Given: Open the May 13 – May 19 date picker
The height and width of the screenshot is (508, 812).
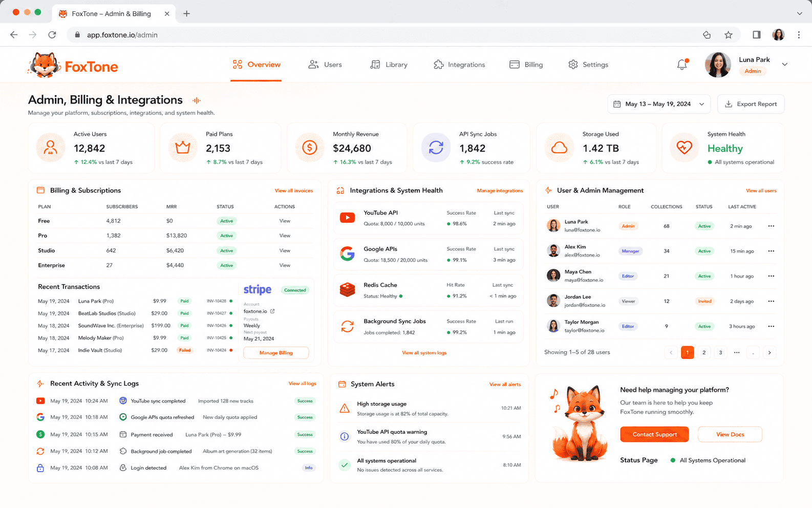Looking at the screenshot, I should tap(659, 104).
